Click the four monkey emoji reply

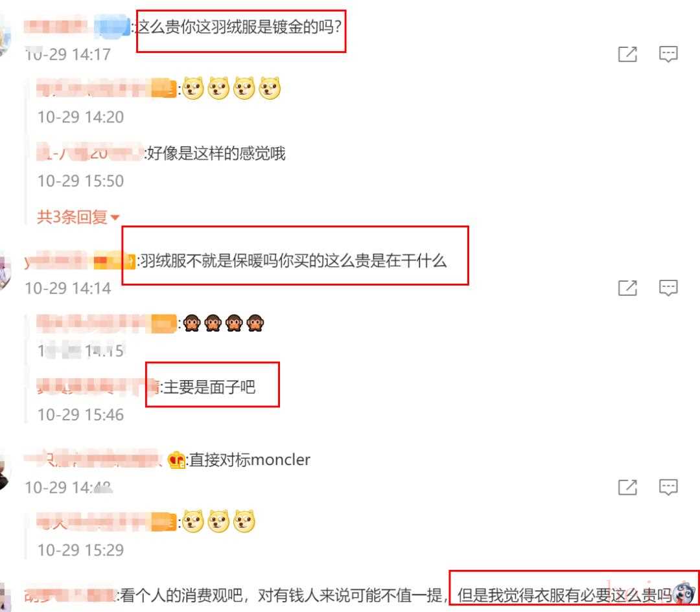coord(224,323)
